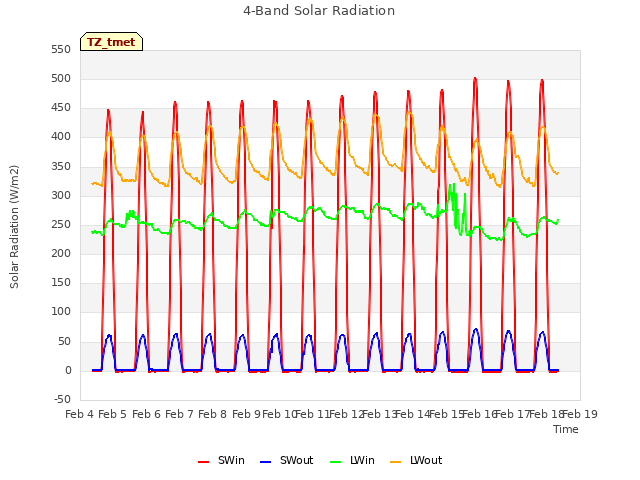Image resolution: width=640 pixels, height=480 pixels.
Task: Click the 100 y-axis tick label
Action: (61, 312)
